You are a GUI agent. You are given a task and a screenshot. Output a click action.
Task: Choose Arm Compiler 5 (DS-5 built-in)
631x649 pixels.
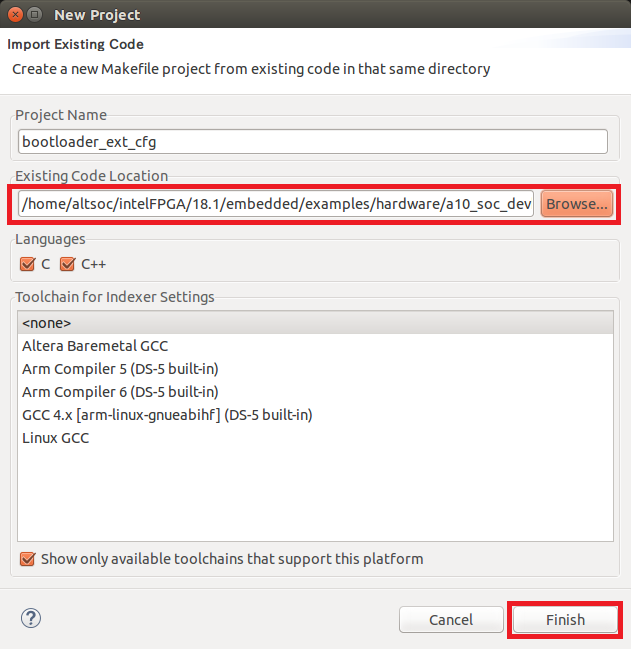119,369
